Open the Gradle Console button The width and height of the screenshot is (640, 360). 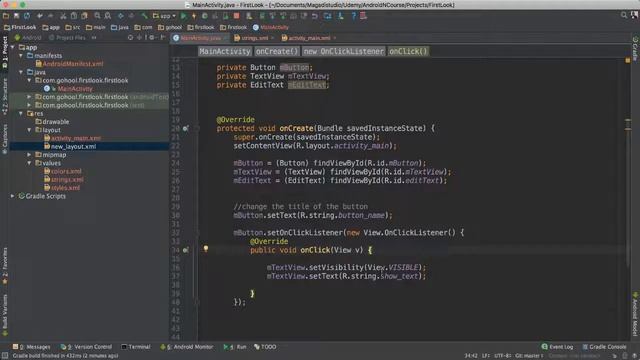tap(604, 347)
